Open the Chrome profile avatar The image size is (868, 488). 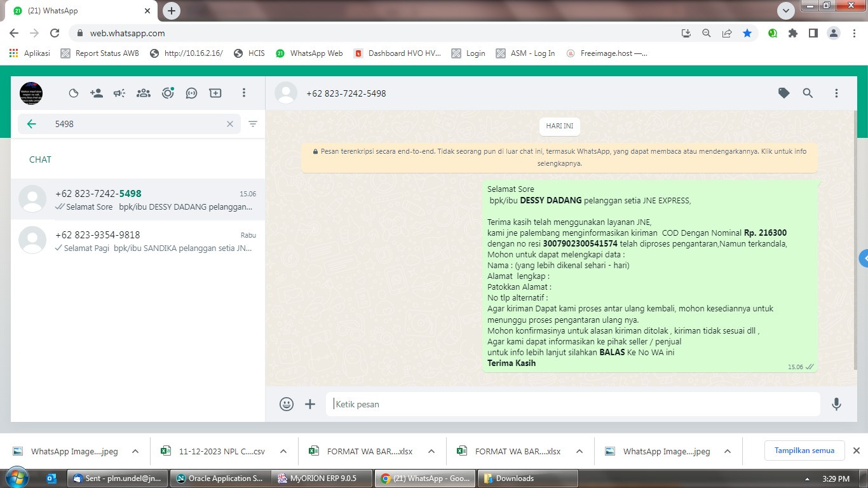coord(834,33)
